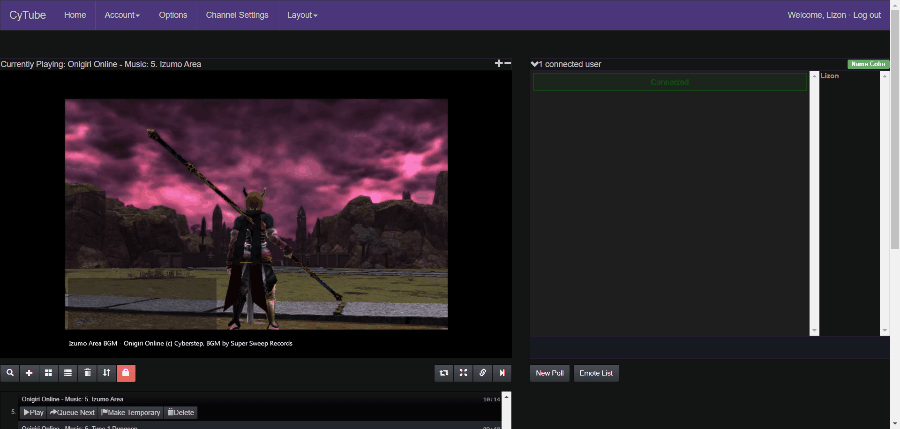900x429 pixels.
Task: Open Options in navbar
Action: click(x=173, y=15)
